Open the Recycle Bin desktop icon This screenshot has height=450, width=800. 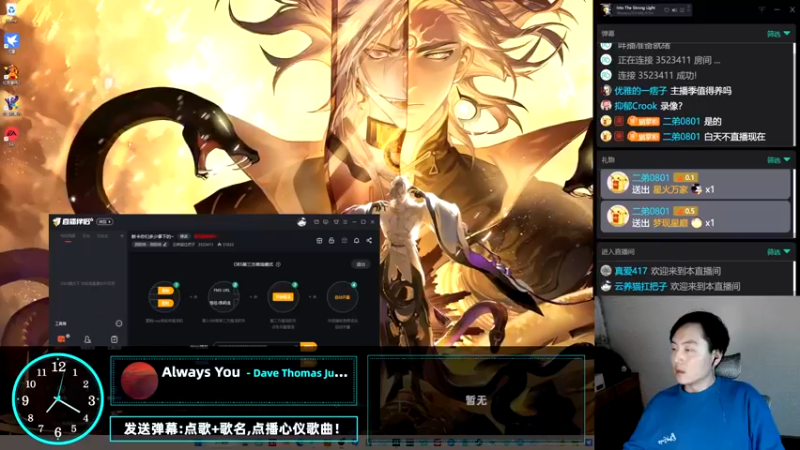point(11,11)
